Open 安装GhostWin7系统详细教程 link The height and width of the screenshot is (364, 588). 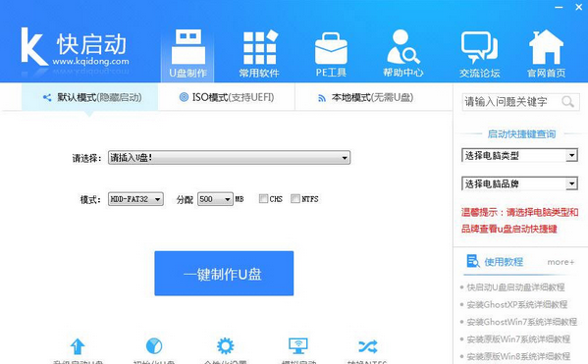click(x=521, y=322)
